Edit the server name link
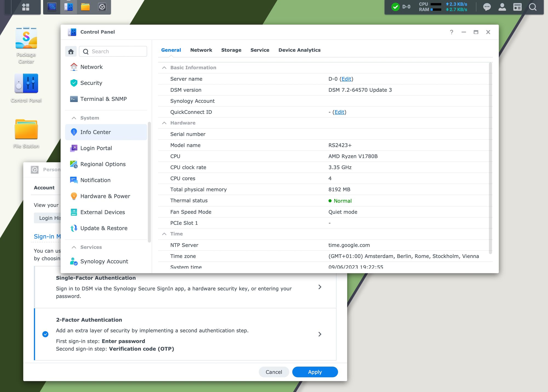This screenshot has width=548, height=392. [x=346, y=79]
